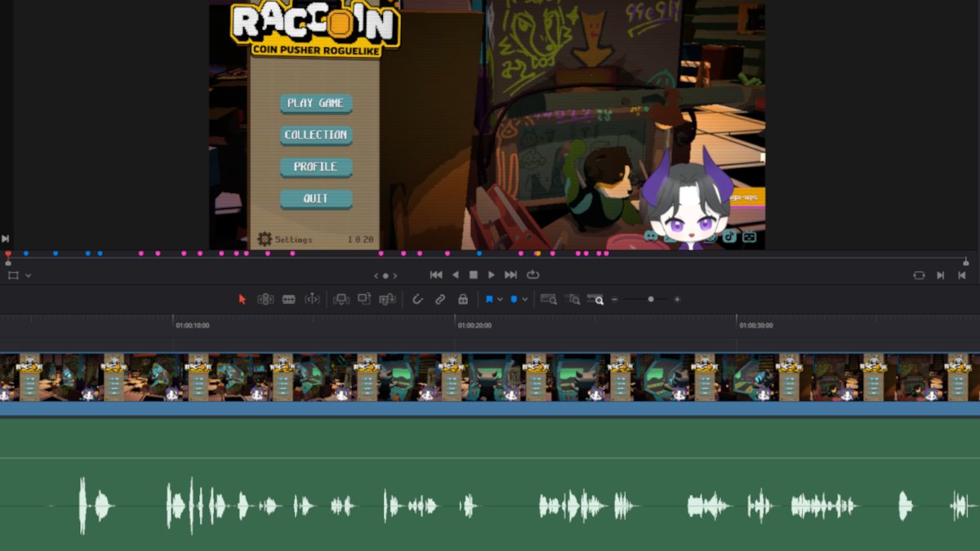The image size is (980, 551).
Task: Open marker color dropdown arrow
Action: pyautogui.click(x=524, y=300)
